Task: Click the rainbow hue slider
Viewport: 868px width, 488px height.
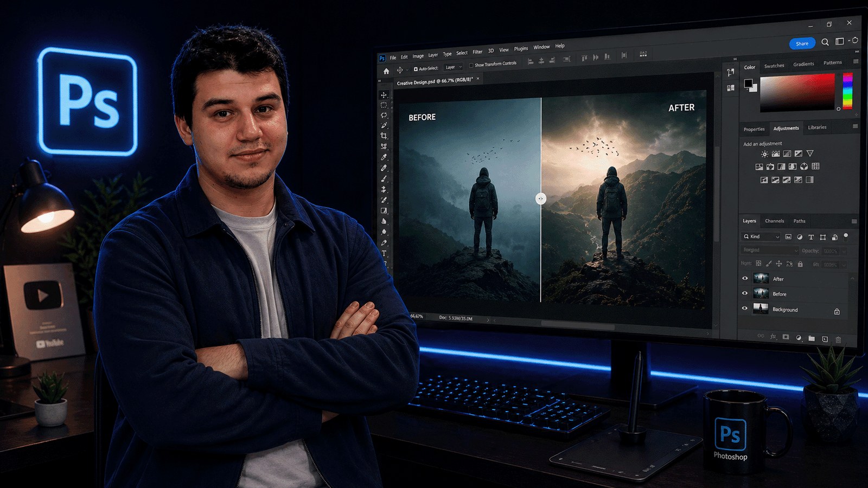Action: (847, 91)
